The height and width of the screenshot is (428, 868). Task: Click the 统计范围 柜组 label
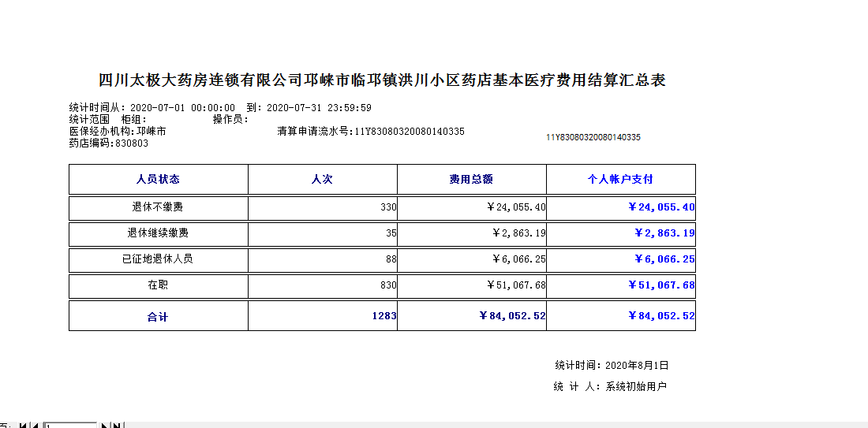coord(108,120)
